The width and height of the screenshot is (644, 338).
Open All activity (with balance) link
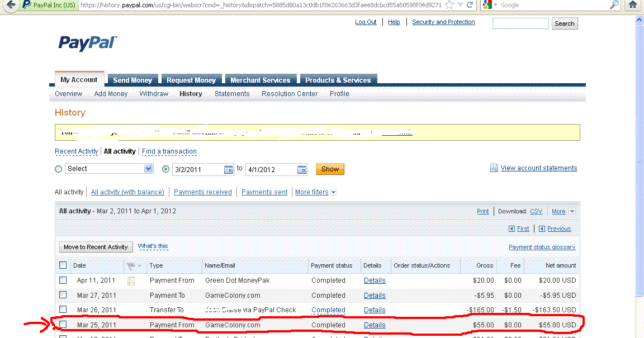coord(127,192)
